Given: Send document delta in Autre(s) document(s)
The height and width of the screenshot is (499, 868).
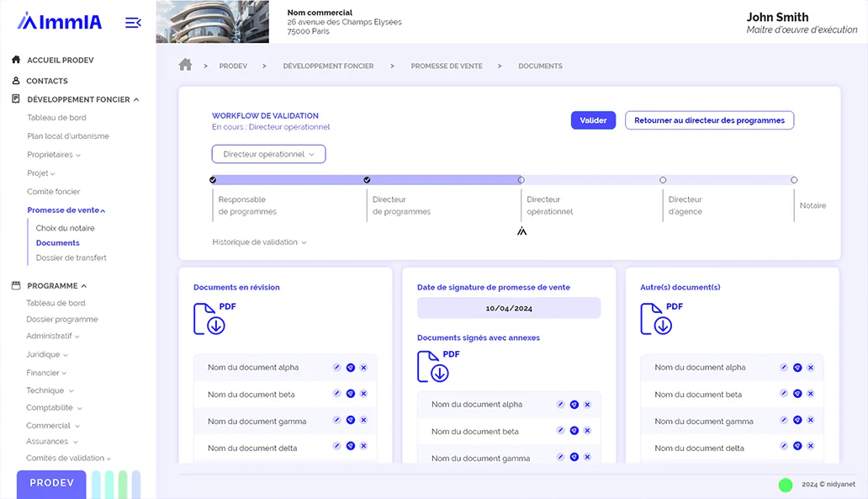Looking at the screenshot, I should 797,446.
